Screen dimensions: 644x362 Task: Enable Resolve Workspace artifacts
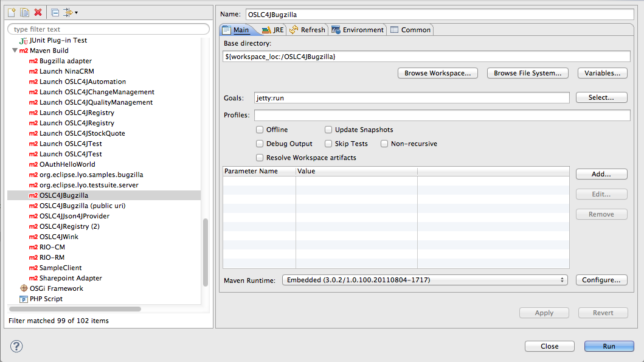click(260, 158)
